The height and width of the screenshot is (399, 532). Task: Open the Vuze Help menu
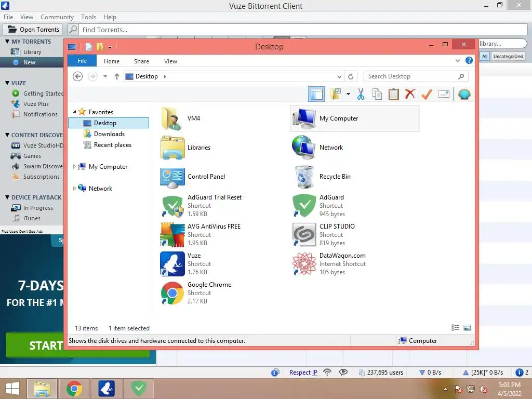click(x=110, y=17)
